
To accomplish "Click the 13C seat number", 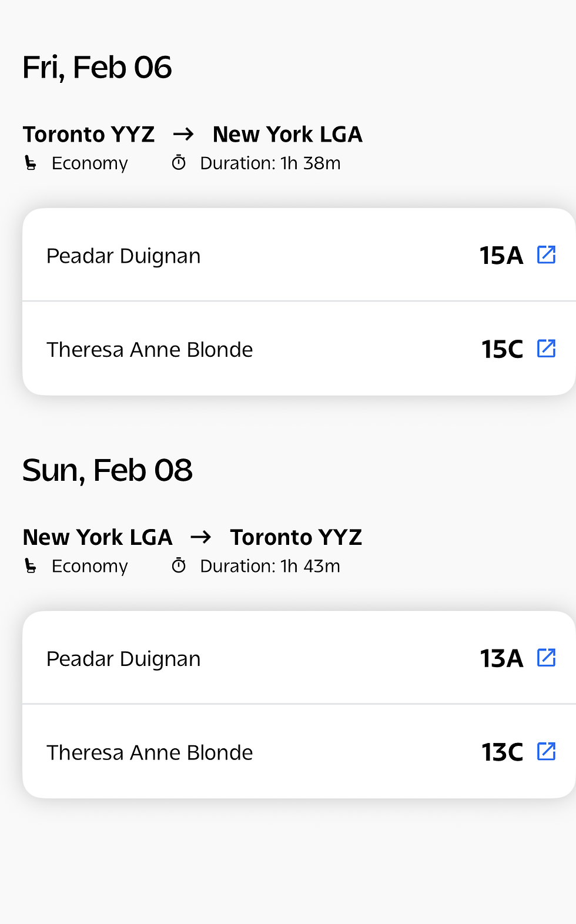I will pyautogui.click(x=502, y=752).
